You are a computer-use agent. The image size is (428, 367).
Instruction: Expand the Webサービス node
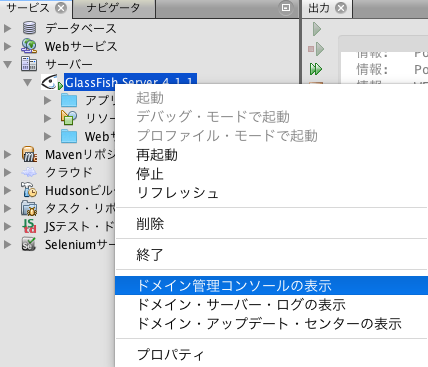[x=7, y=46]
